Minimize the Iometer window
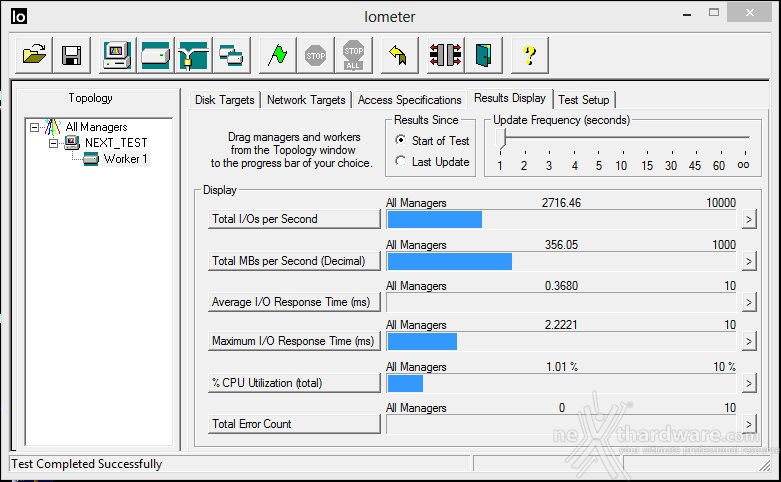This screenshot has width=781, height=482. [687, 13]
